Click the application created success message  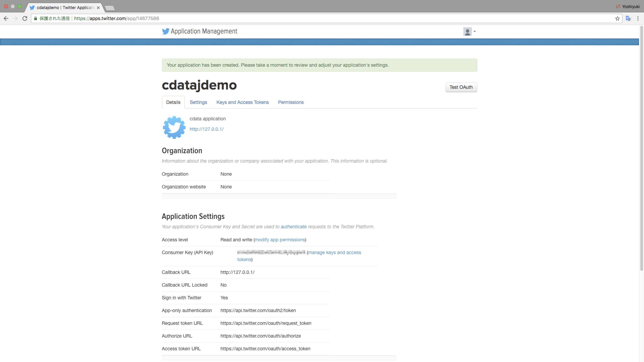(319, 65)
